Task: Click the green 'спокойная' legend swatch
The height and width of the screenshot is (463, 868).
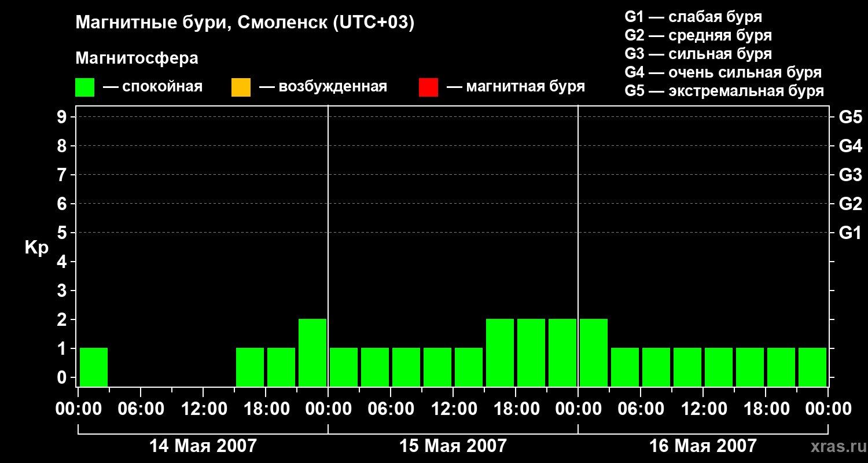Action: 84,87
